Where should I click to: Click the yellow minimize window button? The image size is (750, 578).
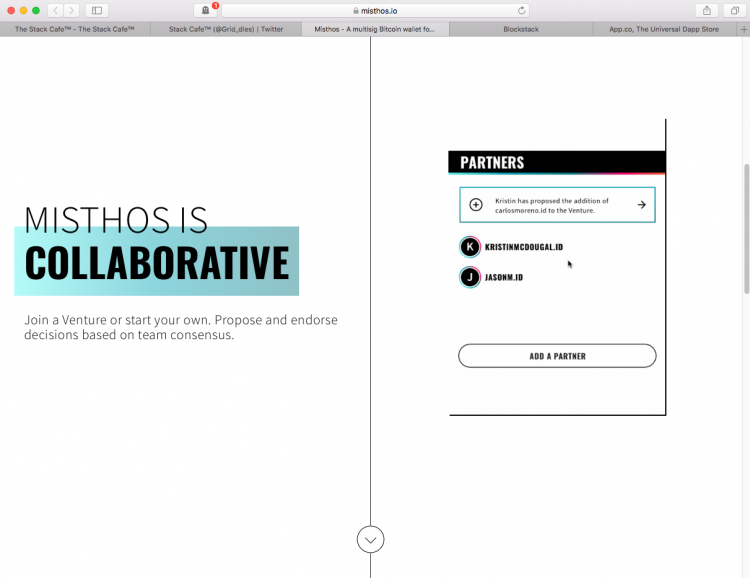23,11
